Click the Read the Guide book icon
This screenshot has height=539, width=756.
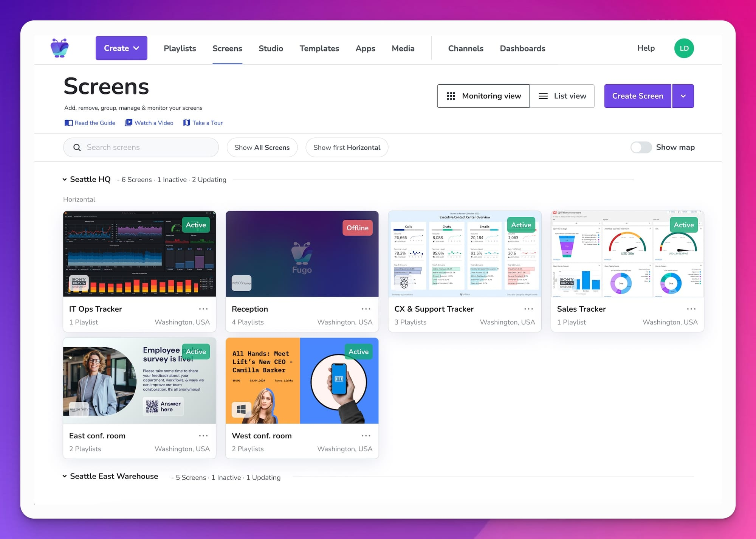(68, 123)
